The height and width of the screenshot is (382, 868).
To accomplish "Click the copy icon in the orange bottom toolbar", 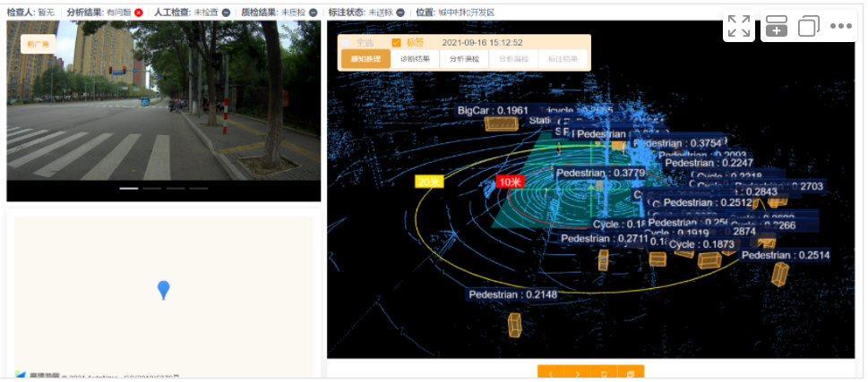I will (631, 374).
